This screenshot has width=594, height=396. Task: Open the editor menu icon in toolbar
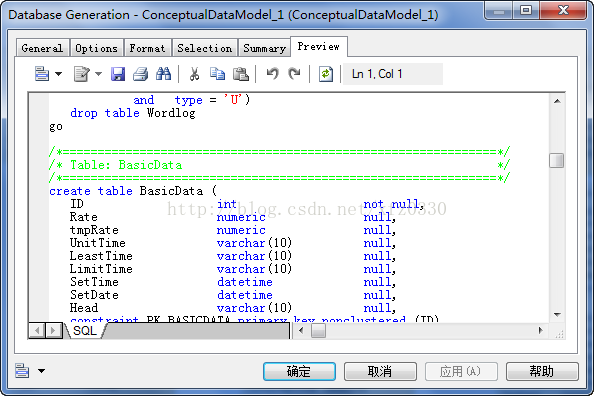click(x=42, y=74)
